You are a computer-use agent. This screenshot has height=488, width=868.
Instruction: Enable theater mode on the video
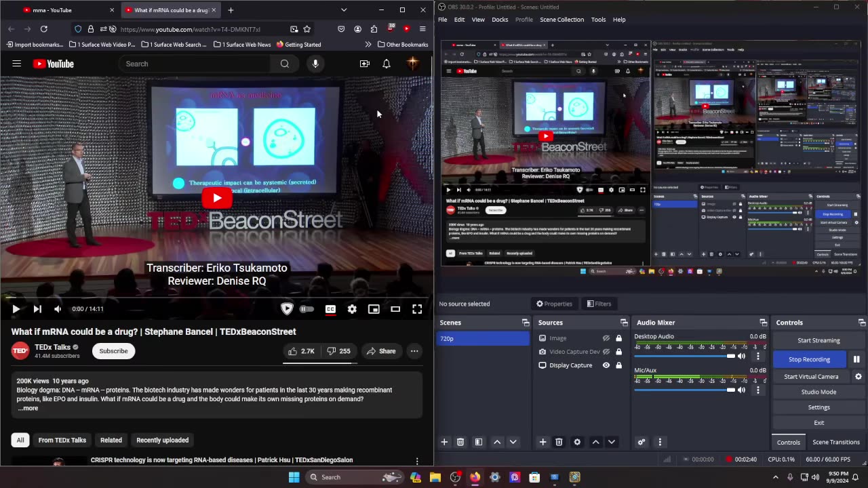395,309
